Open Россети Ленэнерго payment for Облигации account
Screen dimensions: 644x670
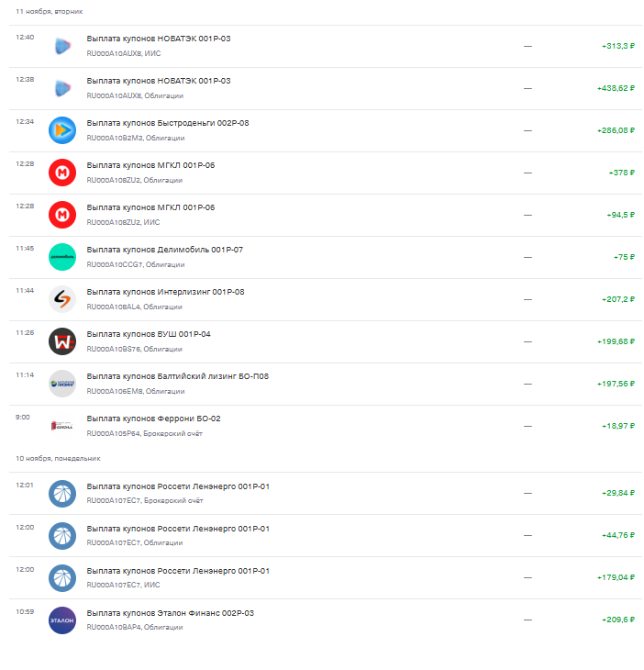(x=326, y=536)
